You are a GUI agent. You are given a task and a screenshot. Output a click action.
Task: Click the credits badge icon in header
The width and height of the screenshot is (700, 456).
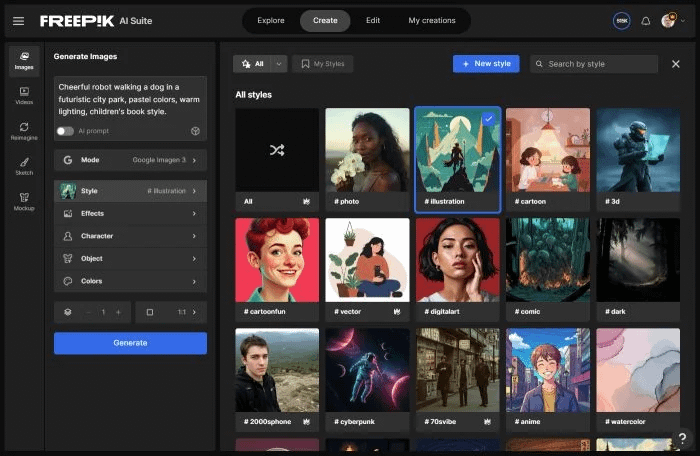[622, 21]
